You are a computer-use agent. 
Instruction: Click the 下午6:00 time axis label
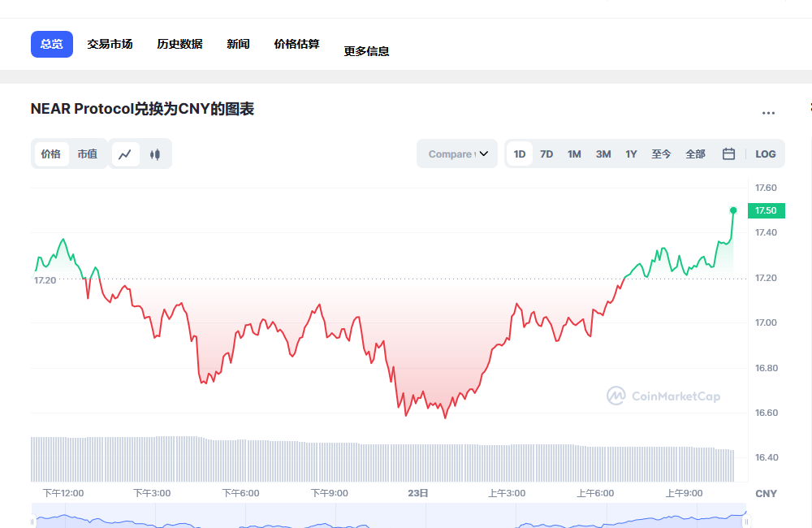tap(241, 493)
